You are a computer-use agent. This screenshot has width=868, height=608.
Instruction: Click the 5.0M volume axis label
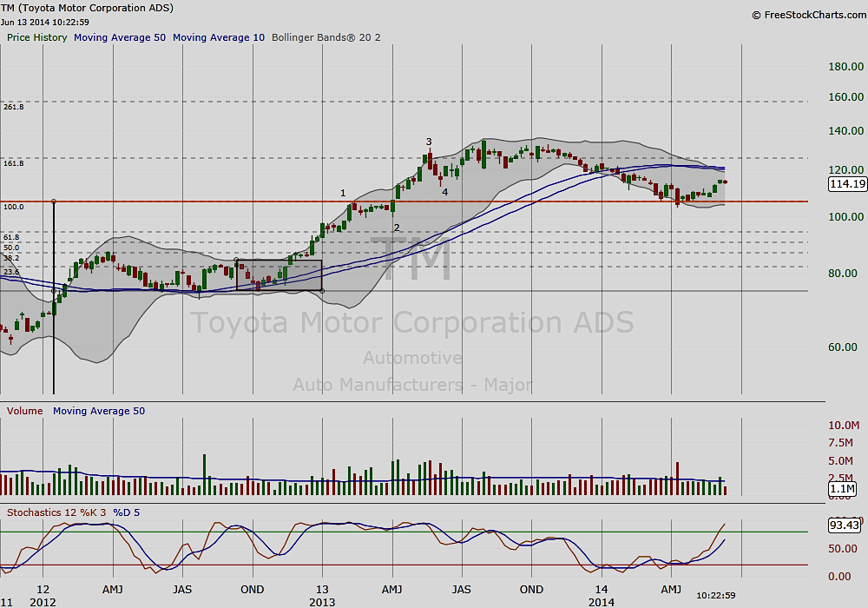(840, 460)
